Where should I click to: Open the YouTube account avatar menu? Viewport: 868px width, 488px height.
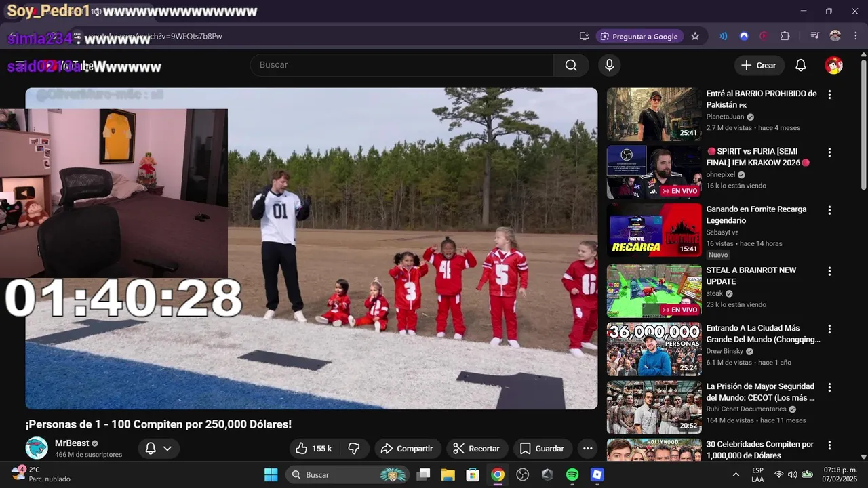tap(833, 65)
